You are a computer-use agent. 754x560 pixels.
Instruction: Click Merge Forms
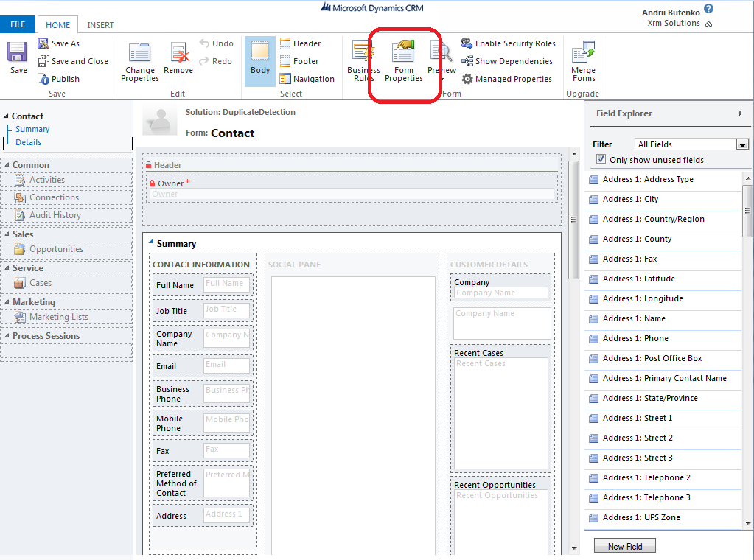583,63
